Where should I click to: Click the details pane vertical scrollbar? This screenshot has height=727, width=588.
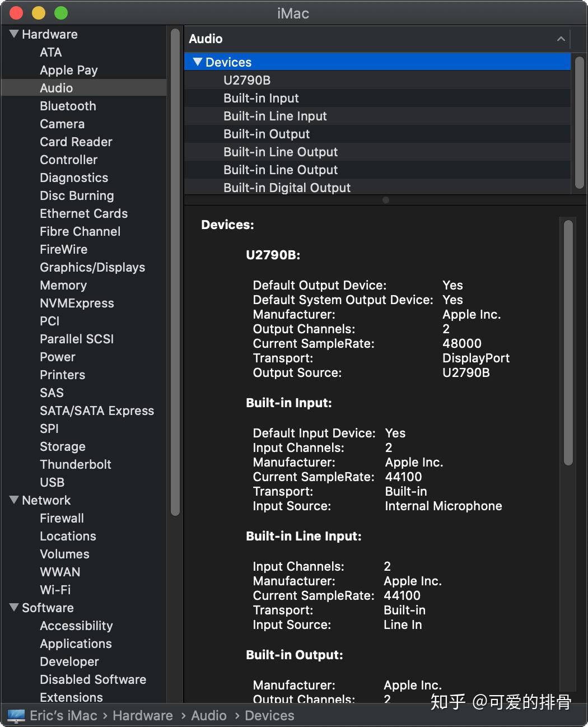[568, 342]
